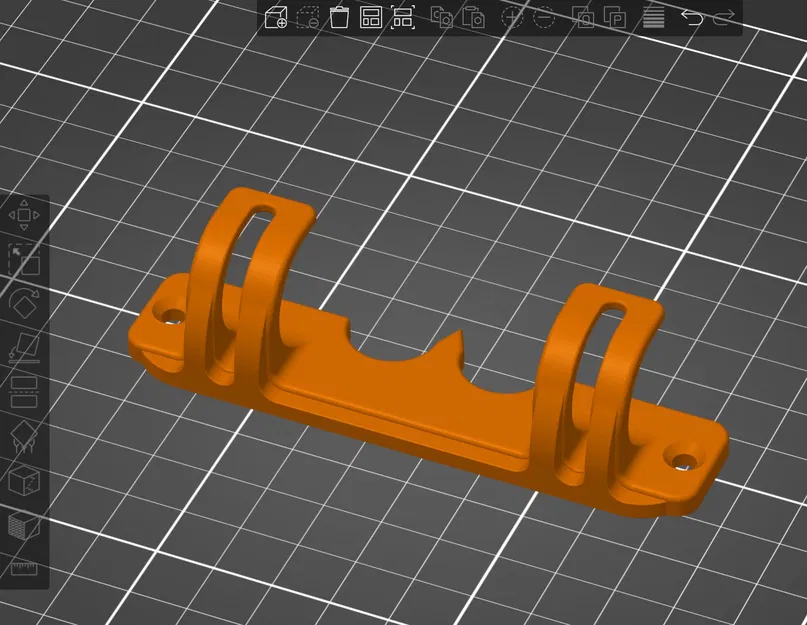This screenshot has width=807, height=625.
Task: Add an instance with the plus icon
Action: (x=513, y=16)
